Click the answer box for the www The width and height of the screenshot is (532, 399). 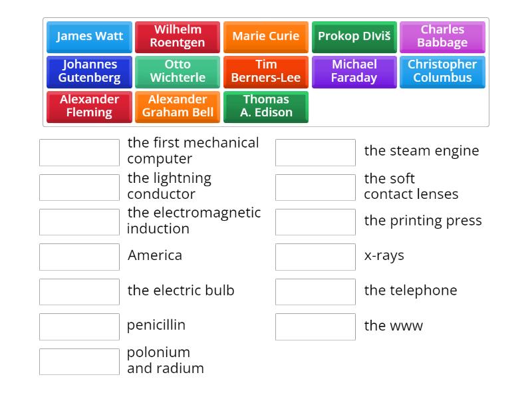(x=315, y=327)
